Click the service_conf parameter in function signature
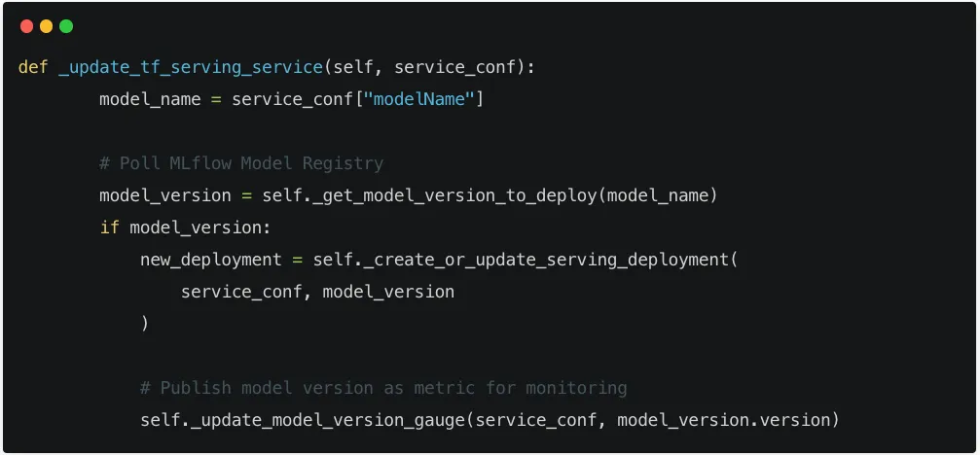 click(455, 67)
